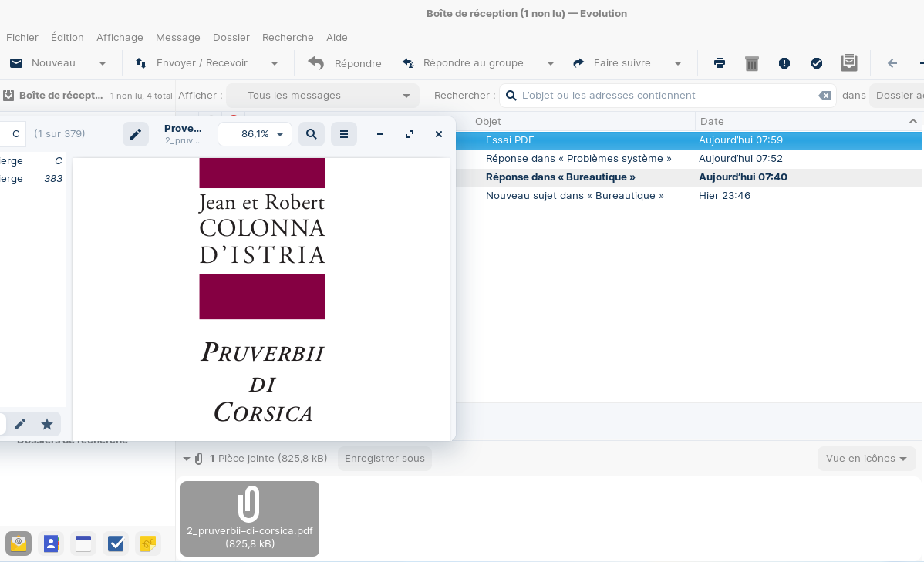Click the print icon in the toolbar
The image size is (924, 562).
720,63
